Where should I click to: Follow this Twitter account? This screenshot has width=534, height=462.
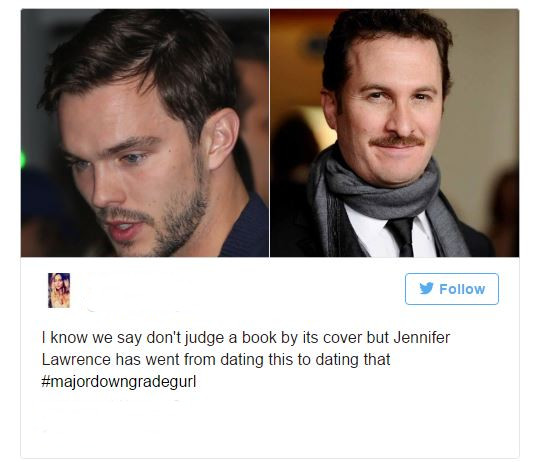[x=452, y=289]
